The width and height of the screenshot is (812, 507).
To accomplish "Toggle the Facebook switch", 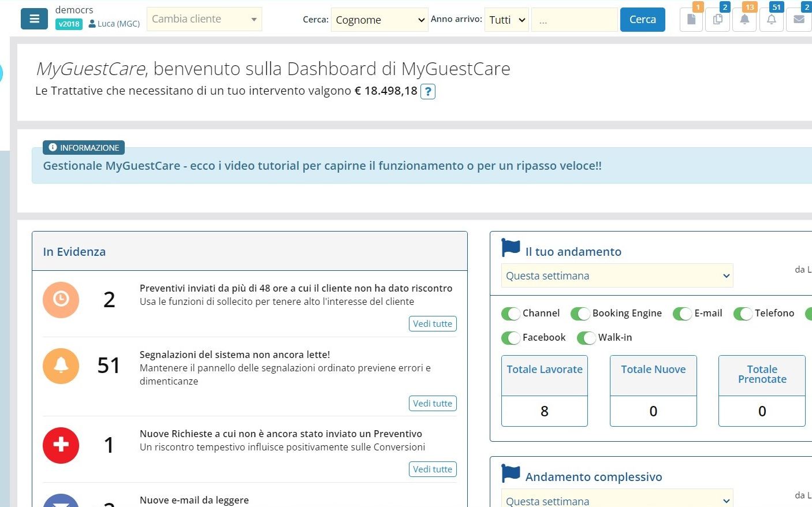I will (x=511, y=338).
